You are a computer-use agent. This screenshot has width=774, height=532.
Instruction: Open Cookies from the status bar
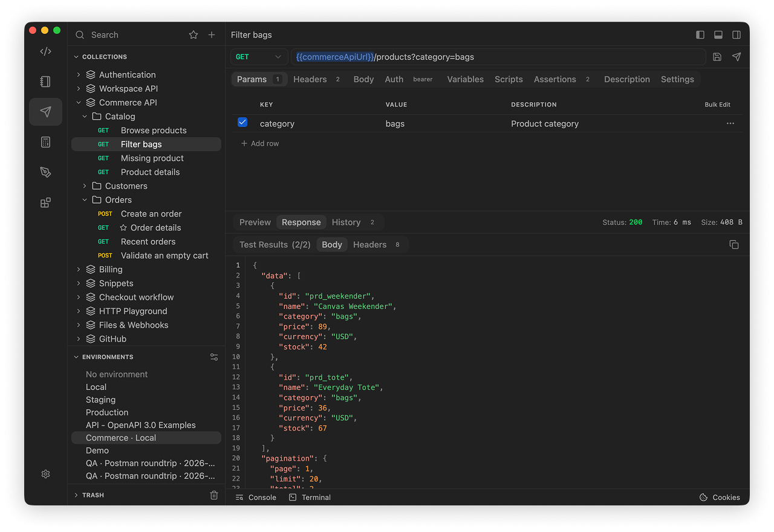pyautogui.click(x=720, y=498)
